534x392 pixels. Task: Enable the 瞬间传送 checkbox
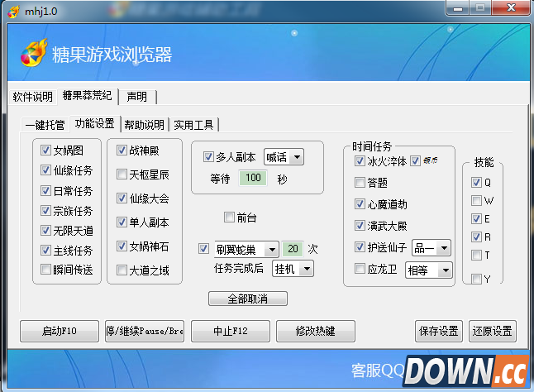(45, 270)
